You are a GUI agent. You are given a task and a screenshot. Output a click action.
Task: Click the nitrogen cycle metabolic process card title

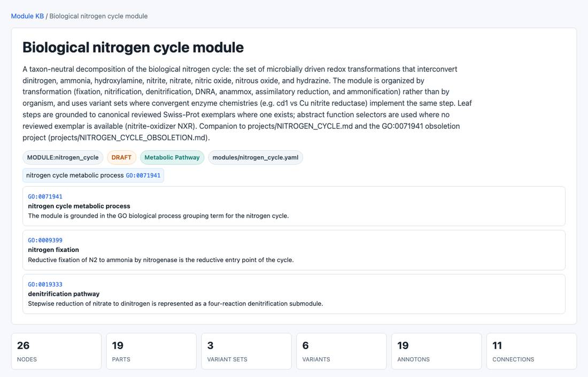click(79, 206)
